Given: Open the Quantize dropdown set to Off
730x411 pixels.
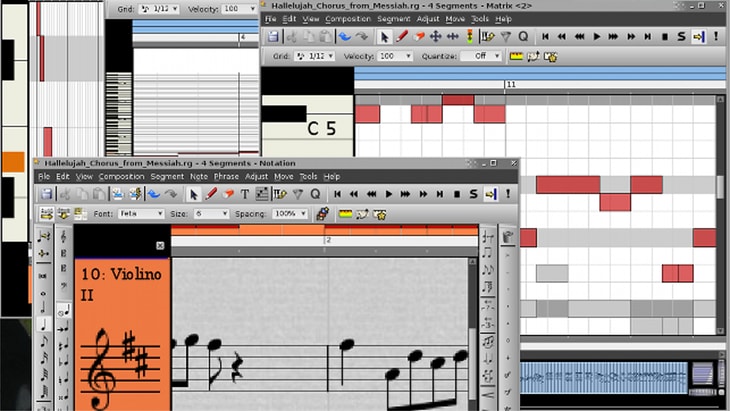Looking at the screenshot, I should 480,56.
